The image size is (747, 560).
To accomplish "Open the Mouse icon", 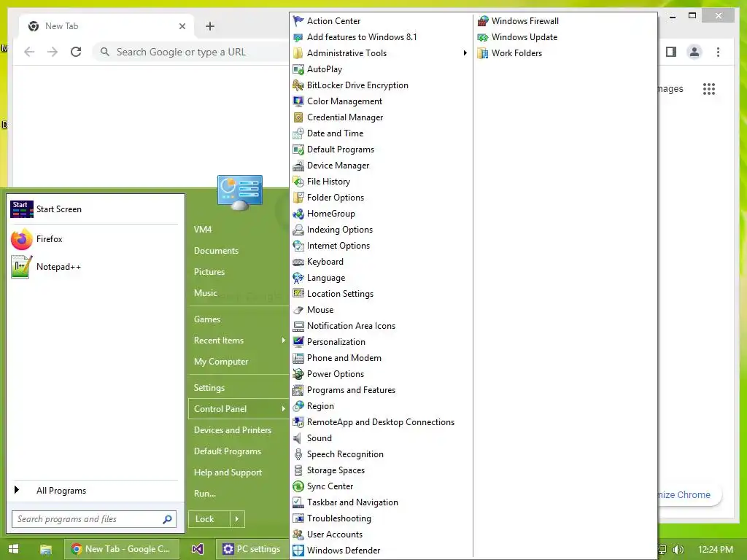I will coord(298,309).
